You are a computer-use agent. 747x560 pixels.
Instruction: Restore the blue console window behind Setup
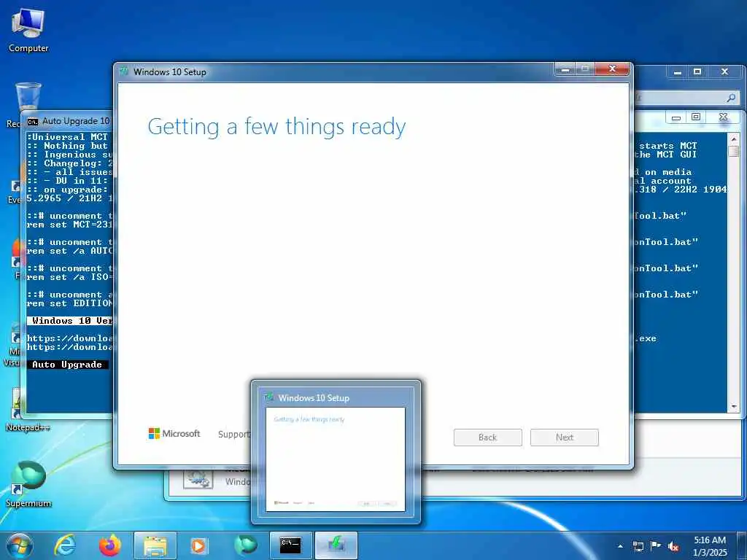[x=695, y=117]
